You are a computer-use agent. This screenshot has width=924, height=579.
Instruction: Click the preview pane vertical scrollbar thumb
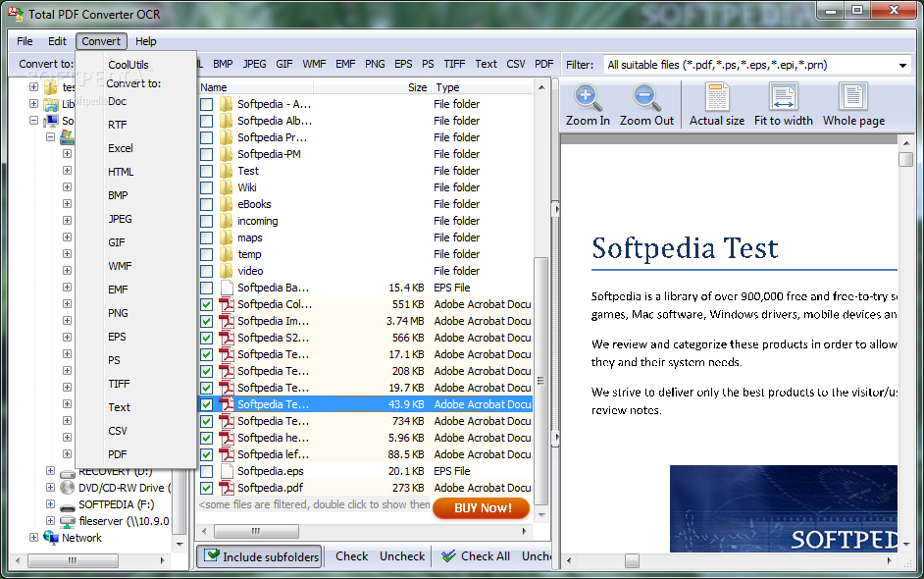click(x=905, y=160)
